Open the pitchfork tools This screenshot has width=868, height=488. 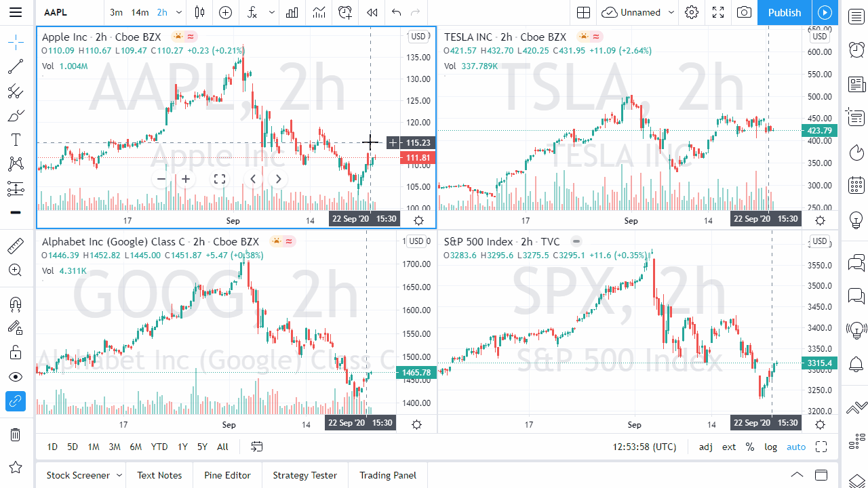click(16, 91)
